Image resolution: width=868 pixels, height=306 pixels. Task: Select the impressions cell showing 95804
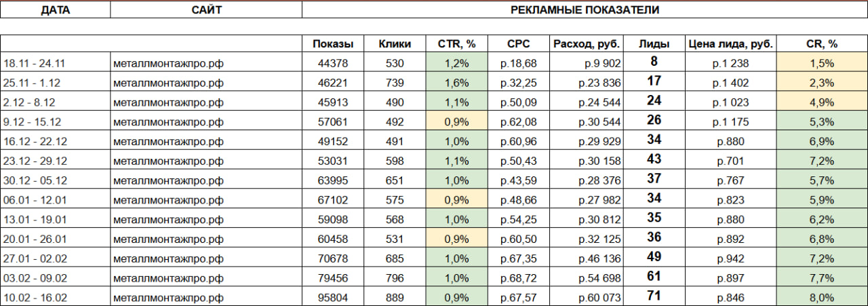[333, 298]
